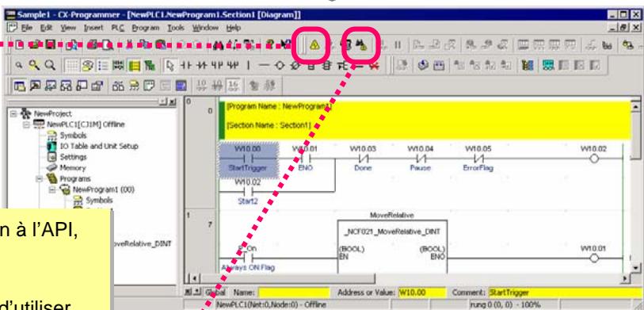
Task: Select Settings in the project tree
Action: pyautogui.click(x=73, y=157)
